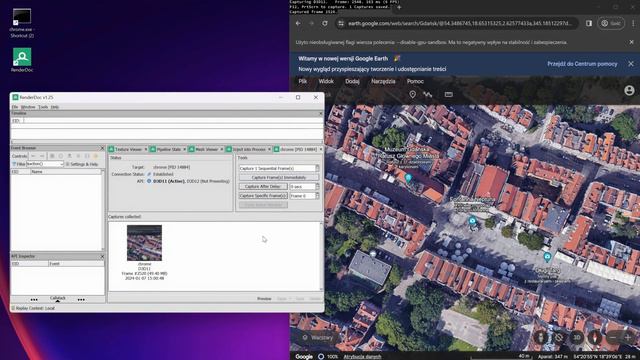640x360 pixels.
Task: Open the Tools menu in RenderDoc
Action: click(43, 107)
